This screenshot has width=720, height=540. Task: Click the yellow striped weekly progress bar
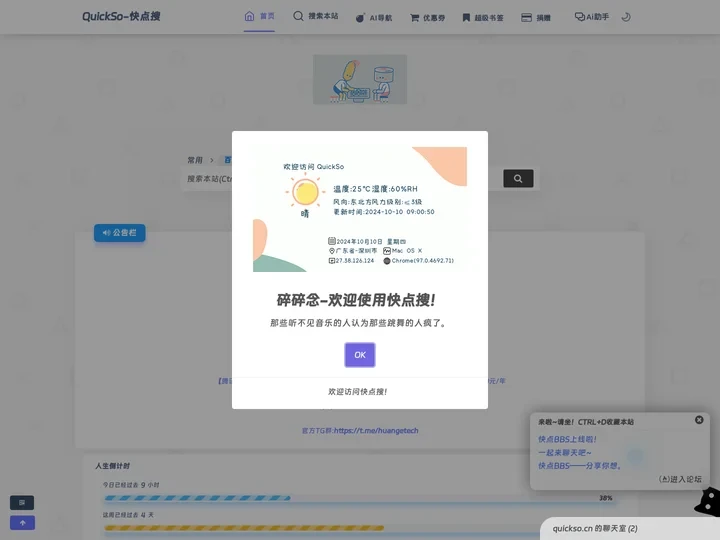pyautogui.click(x=244, y=528)
